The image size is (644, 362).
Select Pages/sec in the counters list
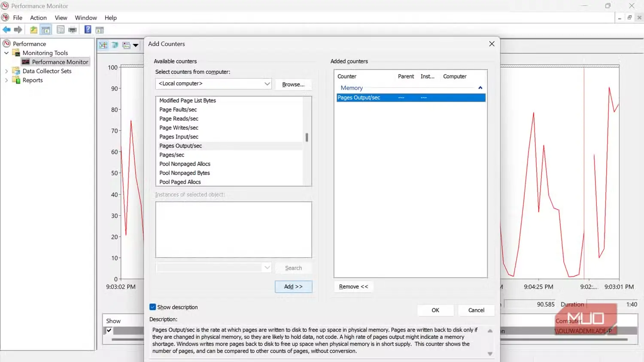click(x=229, y=155)
